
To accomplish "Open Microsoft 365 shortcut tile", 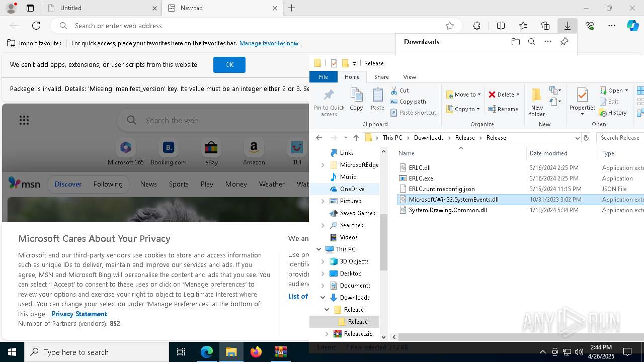I will pos(125,152).
